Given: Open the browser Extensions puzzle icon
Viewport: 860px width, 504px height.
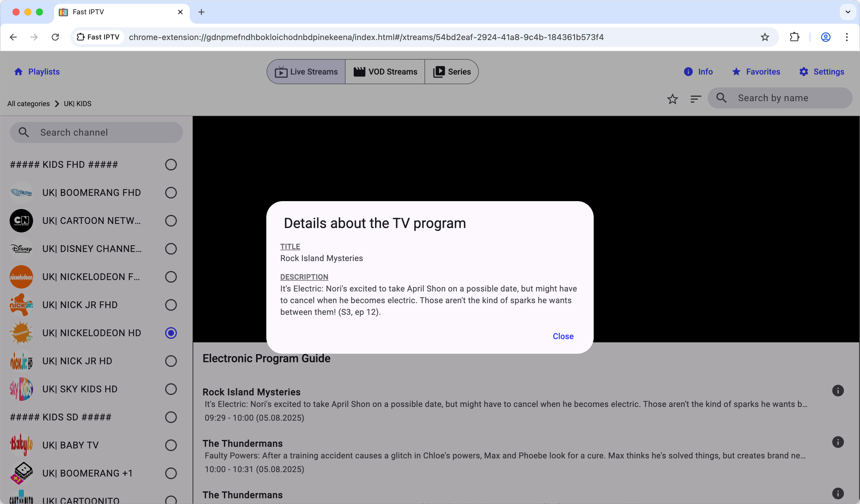Looking at the screenshot, I should click(795, 37).
